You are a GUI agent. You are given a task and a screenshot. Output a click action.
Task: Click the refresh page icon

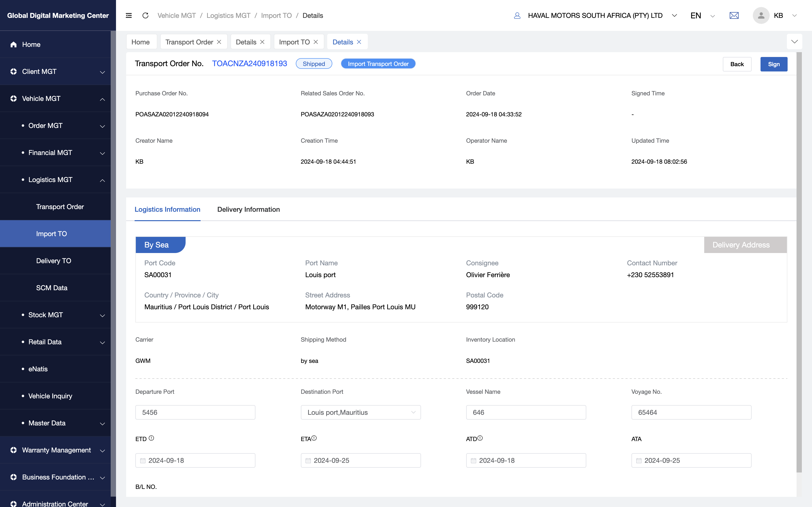(145, 15)
